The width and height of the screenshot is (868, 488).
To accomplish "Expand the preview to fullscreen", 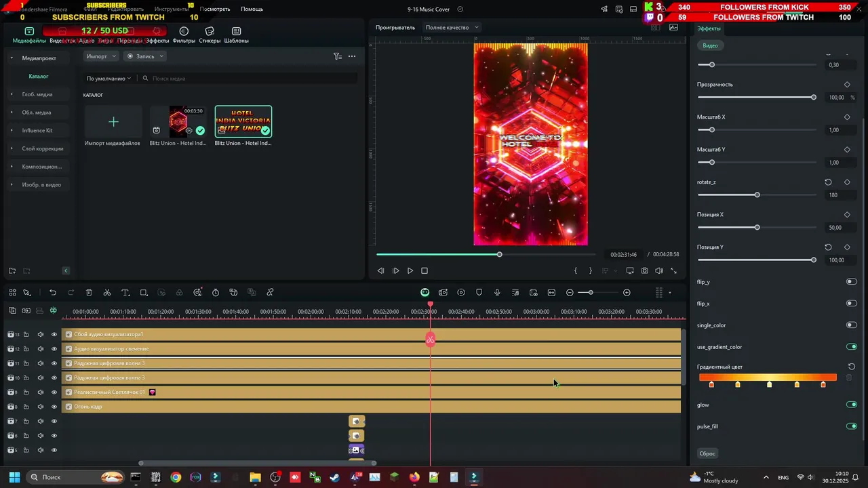I will click(x=673, y=270).
